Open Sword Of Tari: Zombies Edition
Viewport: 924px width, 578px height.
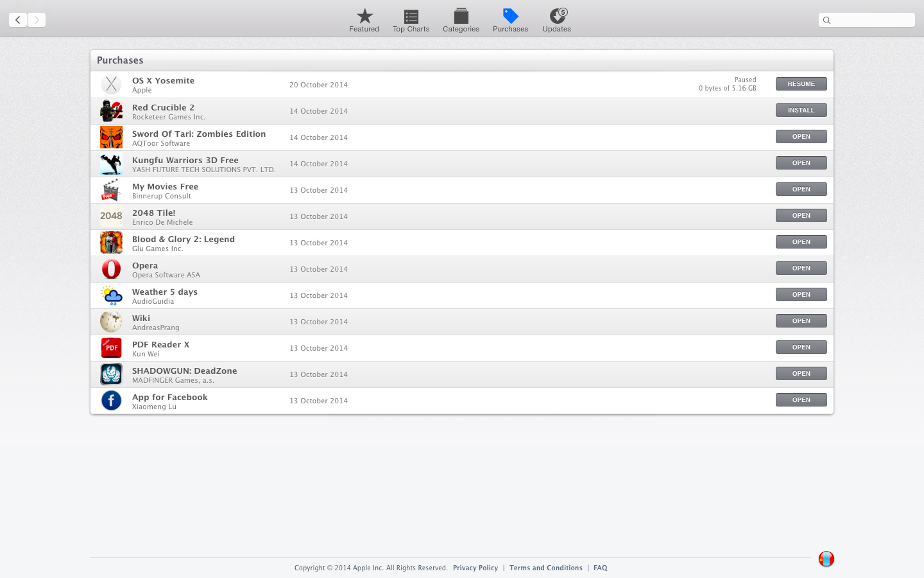(x=801, y=137)
